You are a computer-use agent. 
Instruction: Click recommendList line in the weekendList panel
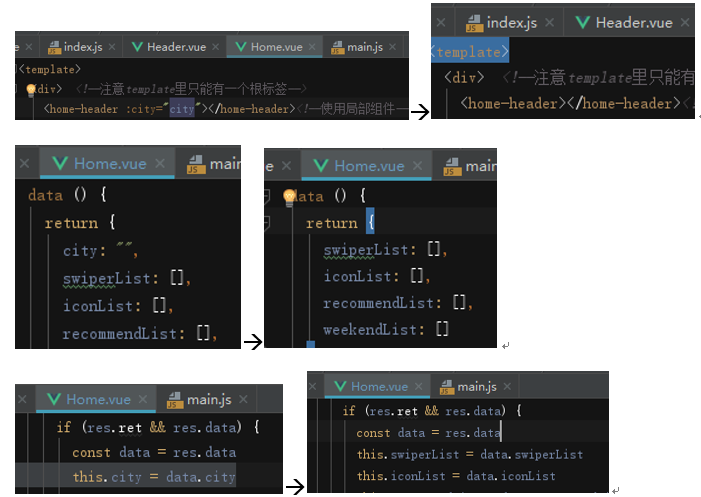click(398, 303)
